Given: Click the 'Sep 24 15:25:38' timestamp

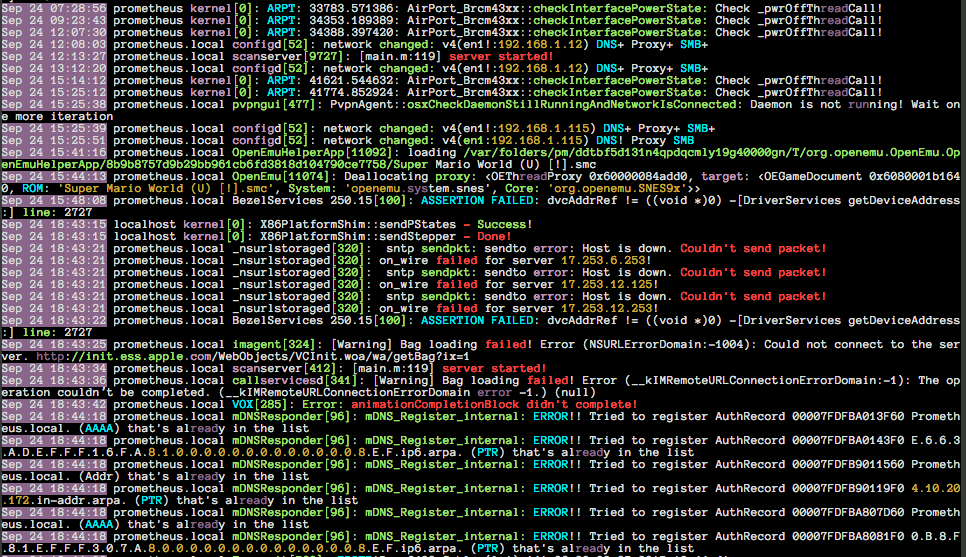Looking at the screenshot, I should (x=54, y=105).
